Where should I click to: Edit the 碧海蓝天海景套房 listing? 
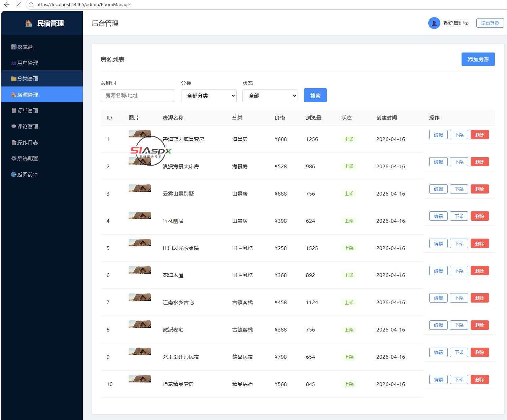click(x=438, y=135)
